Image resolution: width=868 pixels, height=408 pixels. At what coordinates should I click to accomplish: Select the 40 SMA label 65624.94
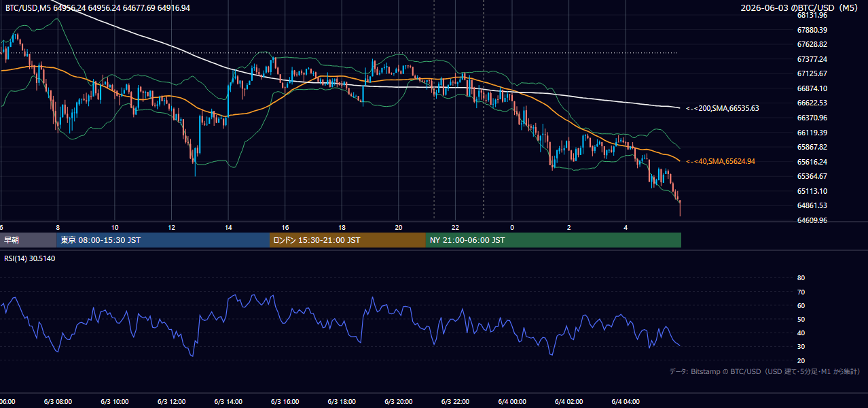pyautogui.click(x=721, y=161)
